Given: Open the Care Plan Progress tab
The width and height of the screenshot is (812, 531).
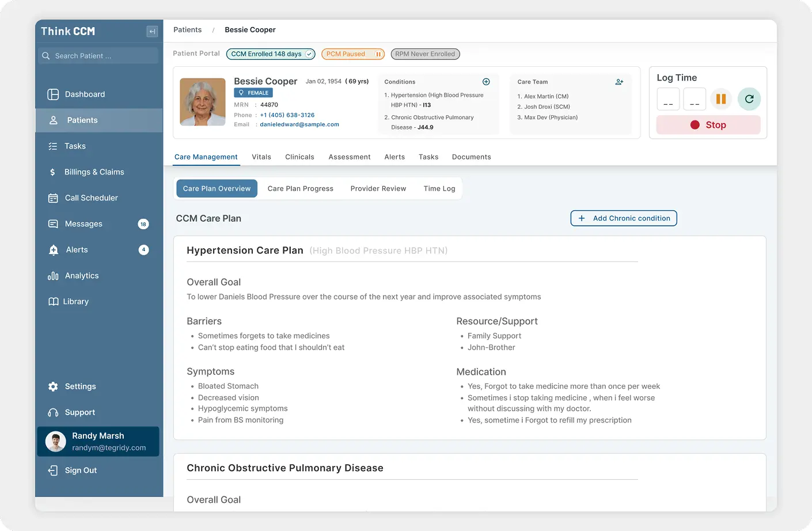Looking at the screenshot, I should click(x=300, y=188).
